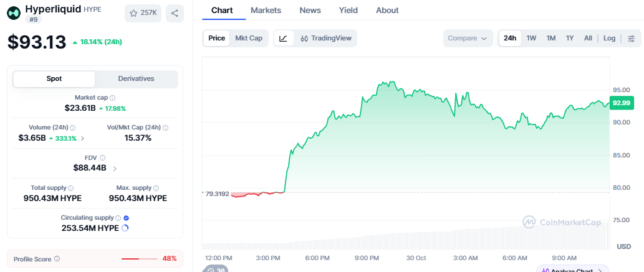The height and width of the screenshot is (272, 644).
Task: Expand the FDV details chevron
Action: (115, 168)
